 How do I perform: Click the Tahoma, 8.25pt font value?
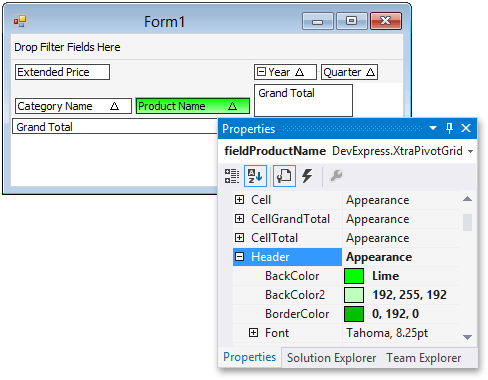pyautogui.click(x=387, y=333)
